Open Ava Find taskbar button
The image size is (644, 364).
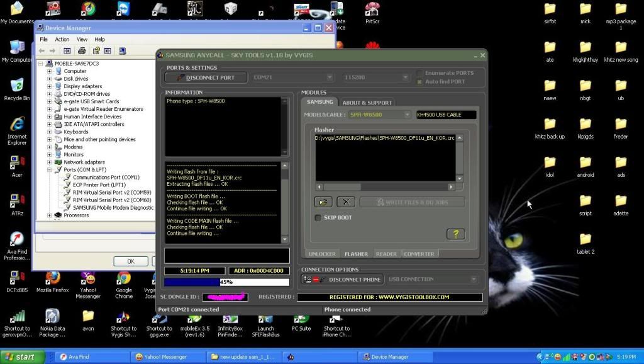coord(93,356)
